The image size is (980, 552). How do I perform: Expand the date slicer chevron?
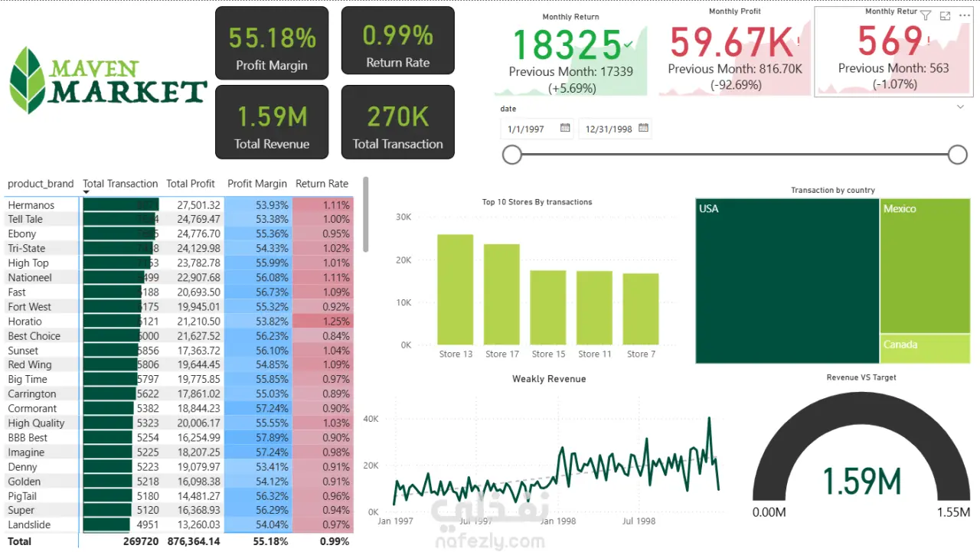[x=960, y=108]
